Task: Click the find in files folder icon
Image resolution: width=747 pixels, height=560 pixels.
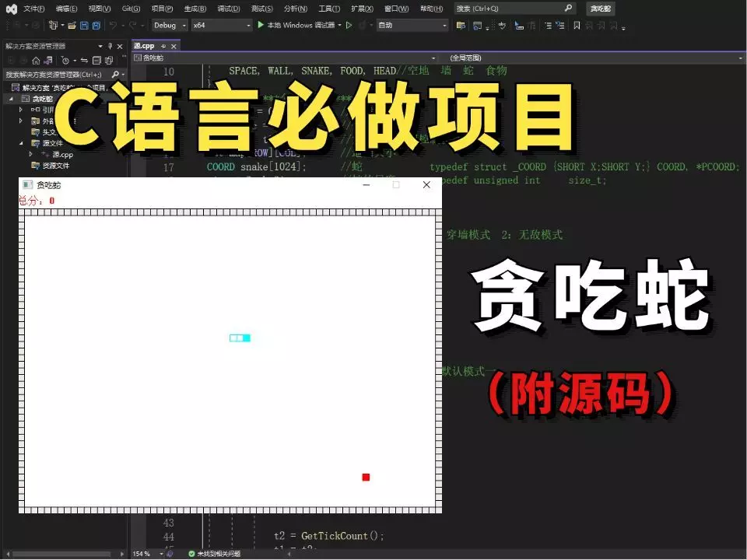Action: point(461,25)
